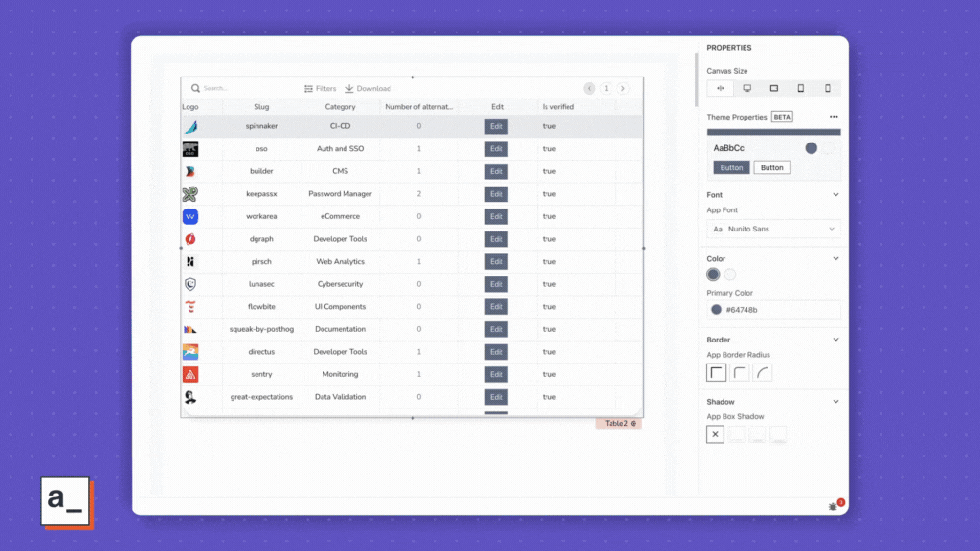The image size is (980, 551).
Task: Click the Download icon in the table header
Action: pos(349,88)
